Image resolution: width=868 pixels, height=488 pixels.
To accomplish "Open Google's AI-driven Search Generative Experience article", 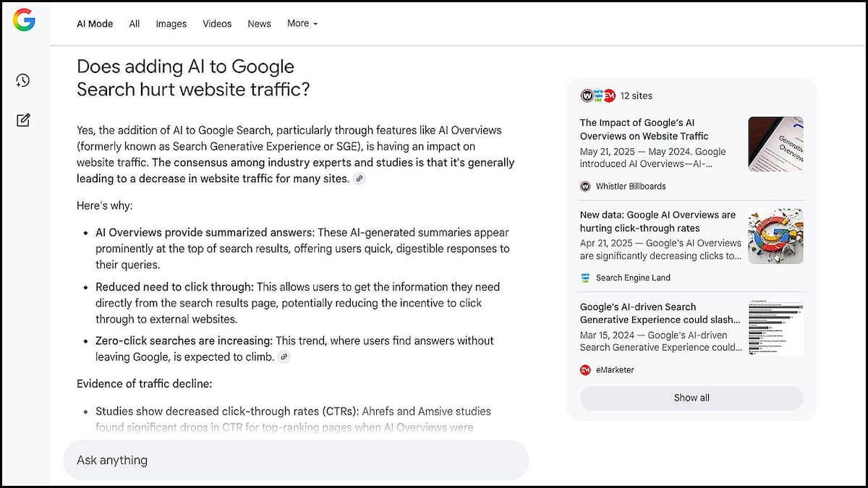I will coord(660,313).
